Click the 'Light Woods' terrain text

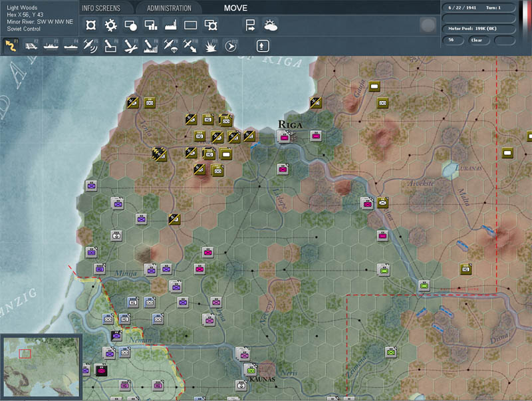[x=22, y=7]
